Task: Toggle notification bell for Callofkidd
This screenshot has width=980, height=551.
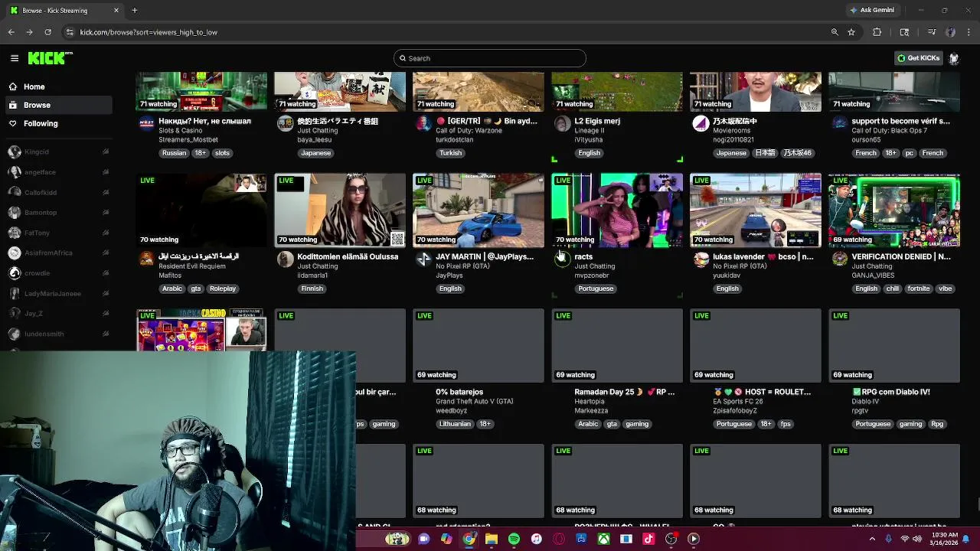Action: point(106,192)
